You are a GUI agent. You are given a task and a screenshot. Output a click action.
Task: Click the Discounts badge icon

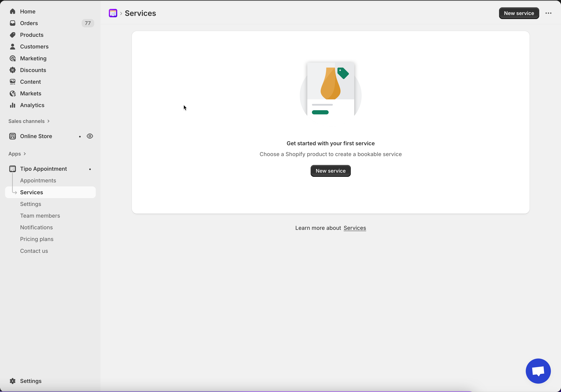pos(13,70)
